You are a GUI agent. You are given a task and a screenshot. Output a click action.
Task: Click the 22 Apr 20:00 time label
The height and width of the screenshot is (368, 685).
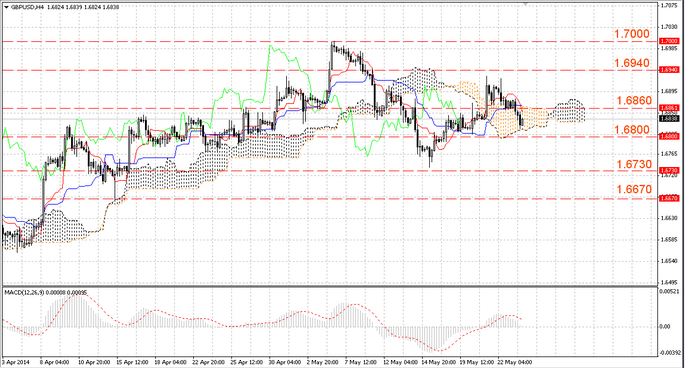[208, 362]
